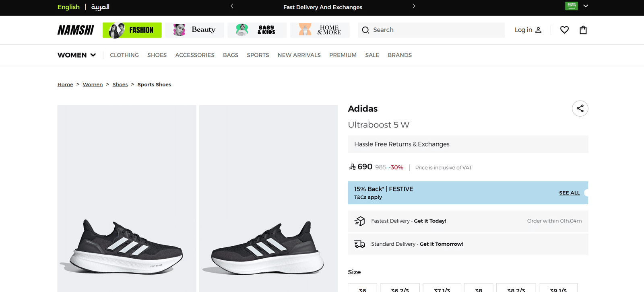644x292 pixels.
Task: Select size 36 2/3
Action: tap(400, 289)
